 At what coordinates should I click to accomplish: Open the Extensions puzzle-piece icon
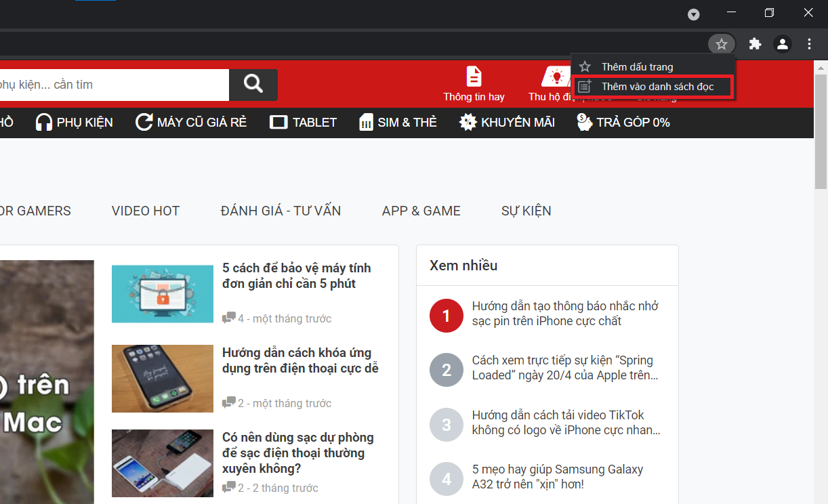[755, 43]
